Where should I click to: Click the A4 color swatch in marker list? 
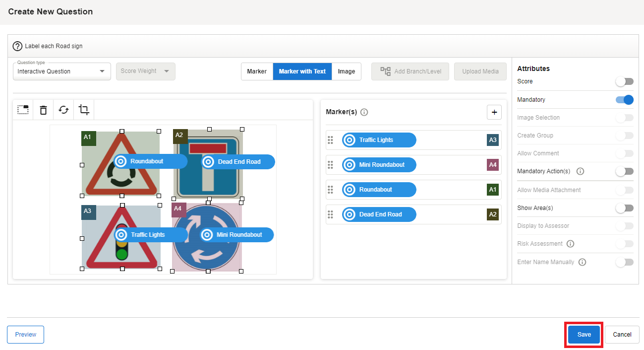pyautogui.click(x=492, y=165)
